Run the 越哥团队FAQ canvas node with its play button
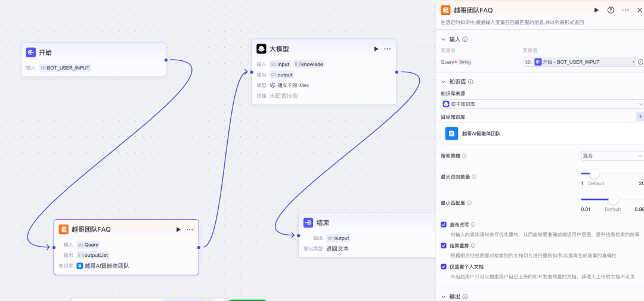 pos(178,229)
